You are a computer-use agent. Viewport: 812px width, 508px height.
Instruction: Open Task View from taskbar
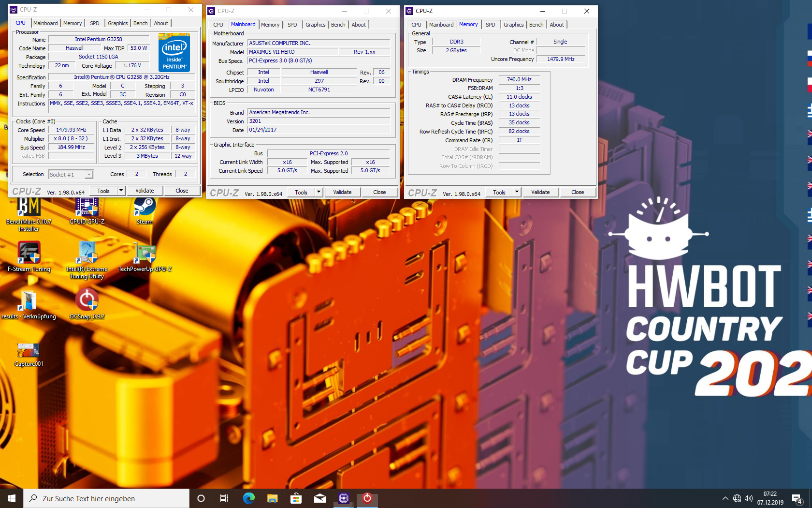[x=224, y=498]
